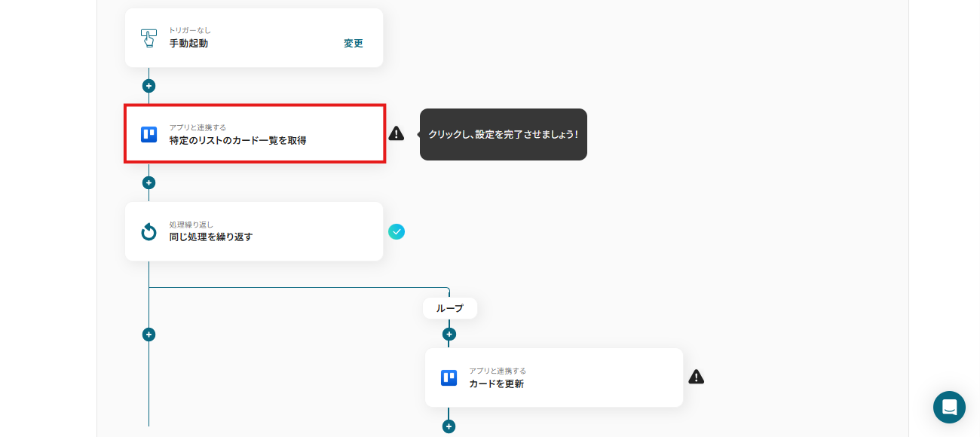Viewport: 980px width, 437px height.
Task: Click the completed checkmark beside 同じ処理を繰り返す
Action: 397,231
